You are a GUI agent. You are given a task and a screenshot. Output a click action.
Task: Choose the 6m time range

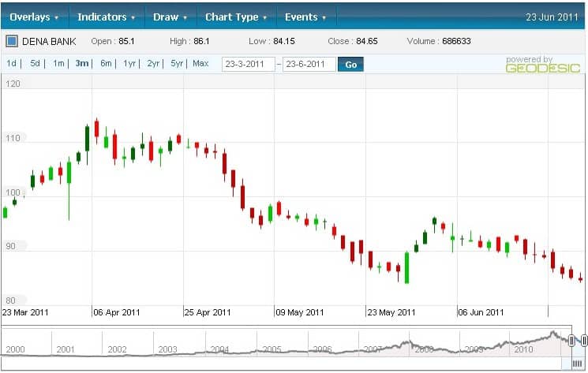(x=106, y=64)
